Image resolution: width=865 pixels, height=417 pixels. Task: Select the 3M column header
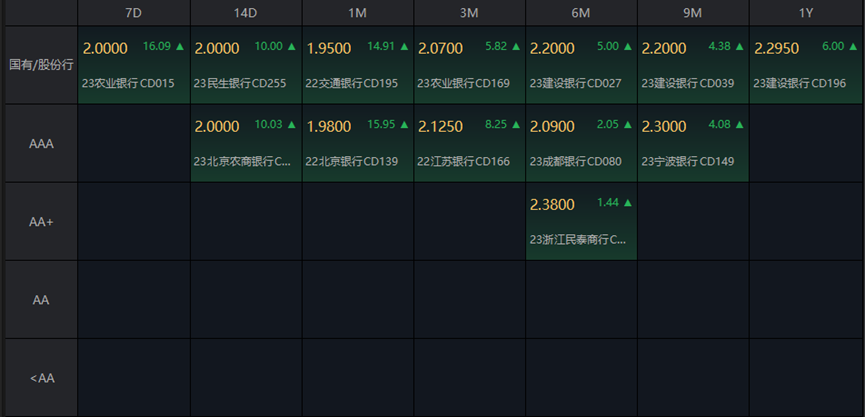tap(469, 13)
